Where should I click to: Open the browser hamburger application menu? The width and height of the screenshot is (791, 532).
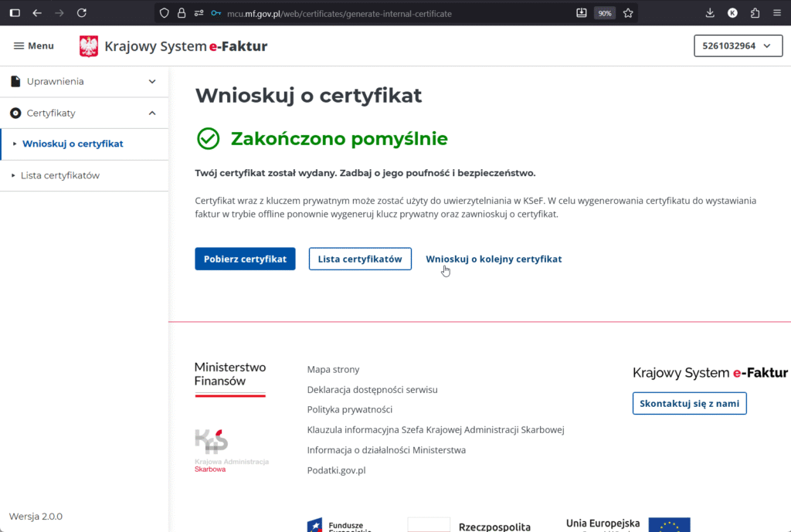(777, 13)
